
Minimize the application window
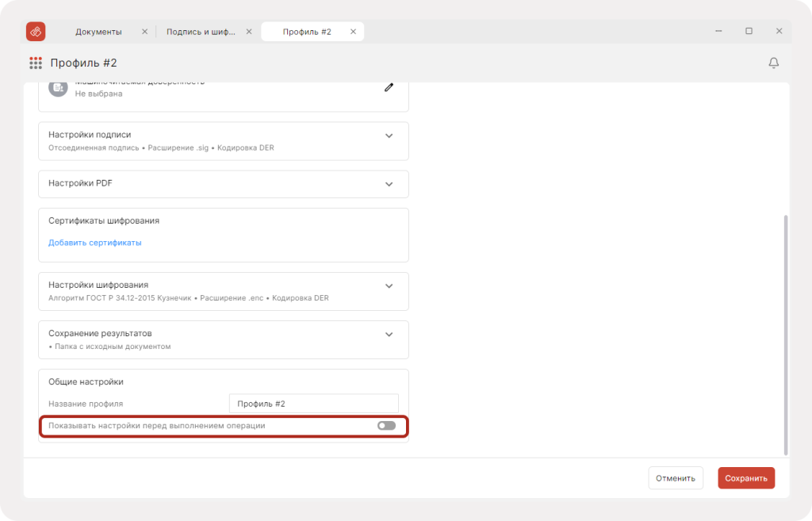[x=718, y=31]
